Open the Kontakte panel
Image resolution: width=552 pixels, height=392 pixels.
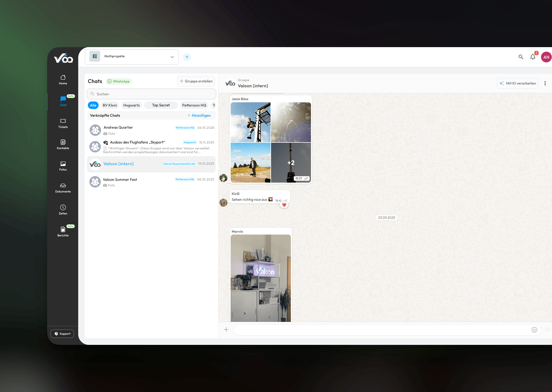(63, 145)
